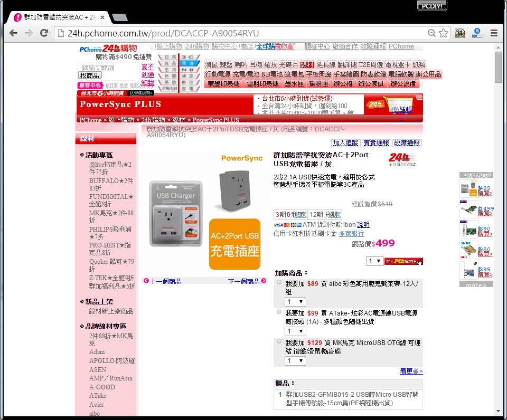507x420 pixels.
Task: Close the browsing history side panel
Action: coord(491,175)
